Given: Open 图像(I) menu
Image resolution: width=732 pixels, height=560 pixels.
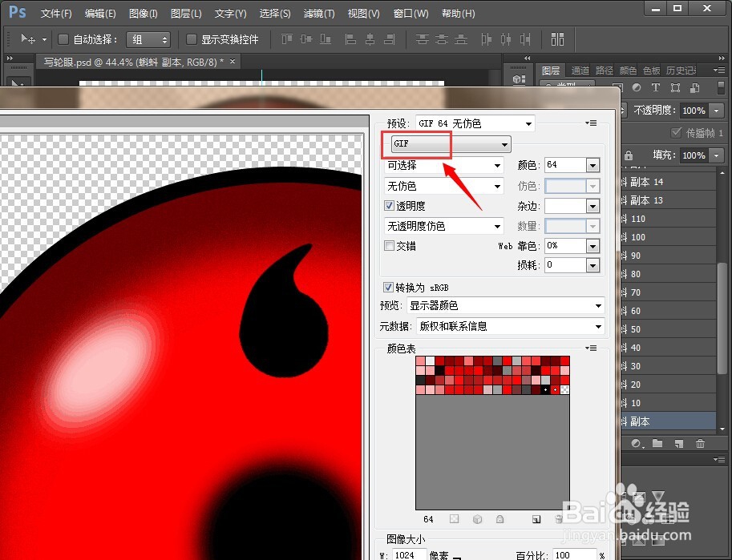Looking at the screenshot, I should coord(144,14).
